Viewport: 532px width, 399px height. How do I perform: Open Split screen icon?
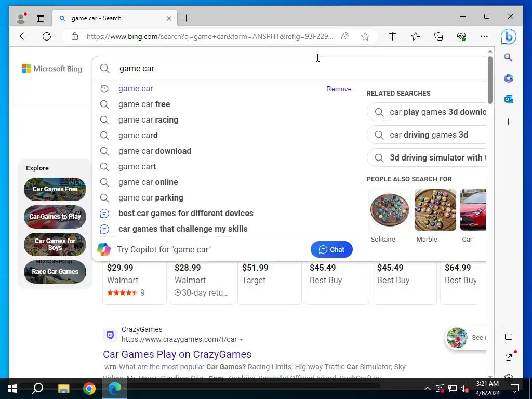[x=392, y=36]
